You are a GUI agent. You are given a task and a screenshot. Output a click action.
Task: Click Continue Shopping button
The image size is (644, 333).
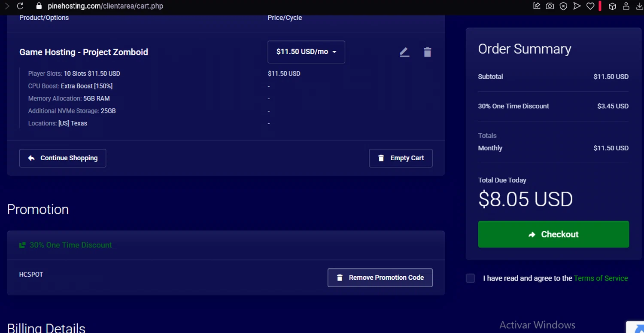[63, 158]
